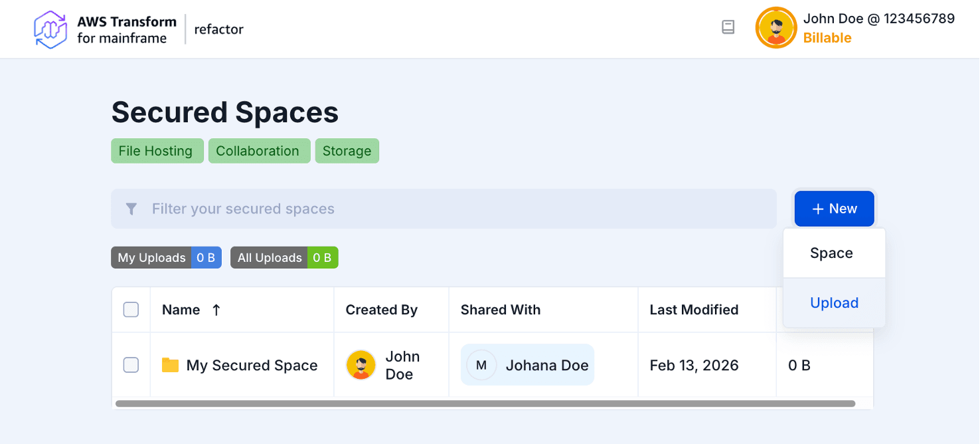Select Space from the New menu

pos(831,253)
